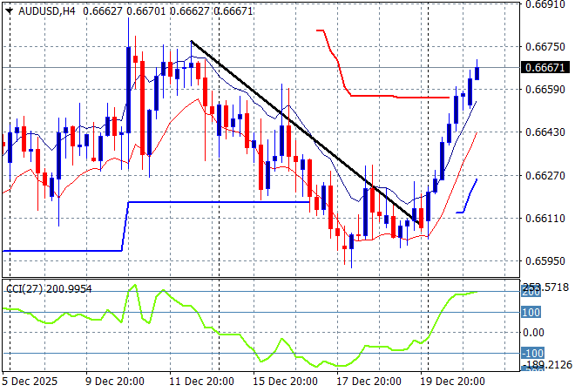Screen dimensions: 575x392
Task: Click the 0.66110 price axis label
Action: (x=545, y=219)
